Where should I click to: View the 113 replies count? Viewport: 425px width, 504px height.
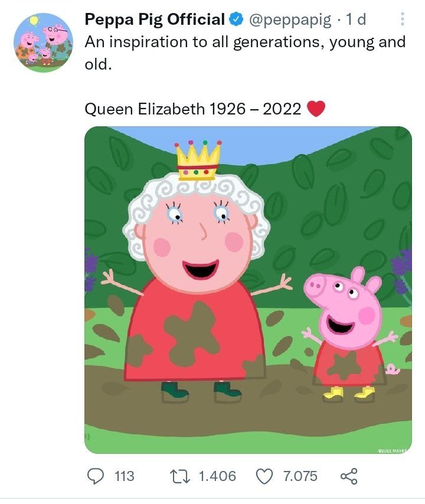124,476
